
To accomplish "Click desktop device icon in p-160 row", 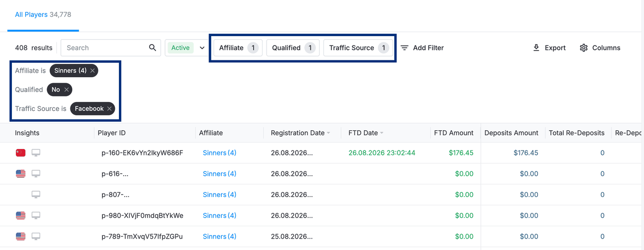I will [36, 153].
